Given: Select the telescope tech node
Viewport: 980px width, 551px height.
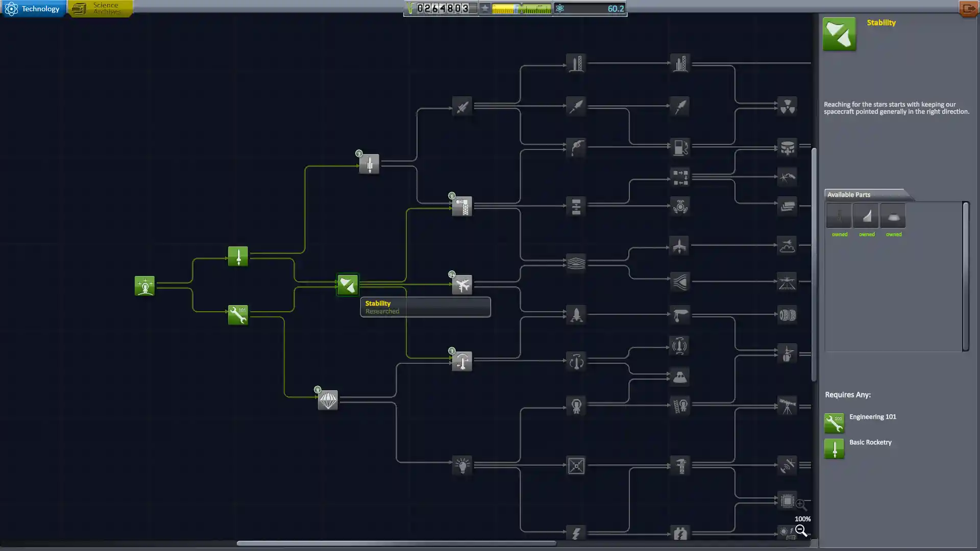Looking at the screenshot, I should tap(787, 406).
